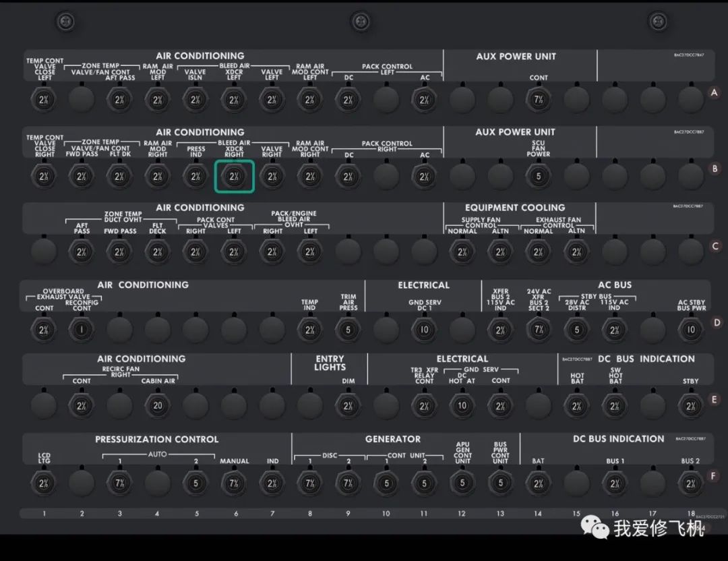Toggle the LCD LTG circuit breaker
The image size is (728, 561).
(44, 483)
